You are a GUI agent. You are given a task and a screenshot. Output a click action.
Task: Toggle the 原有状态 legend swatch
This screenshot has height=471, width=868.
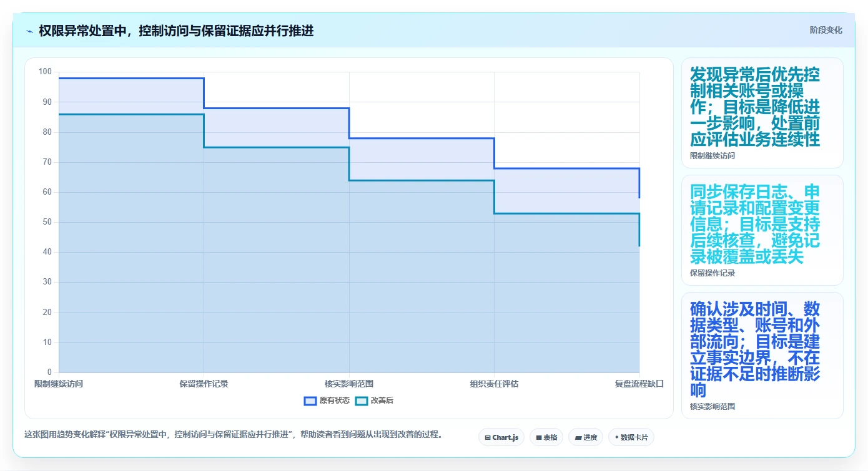pyautogui.click(x=310, y=401)
